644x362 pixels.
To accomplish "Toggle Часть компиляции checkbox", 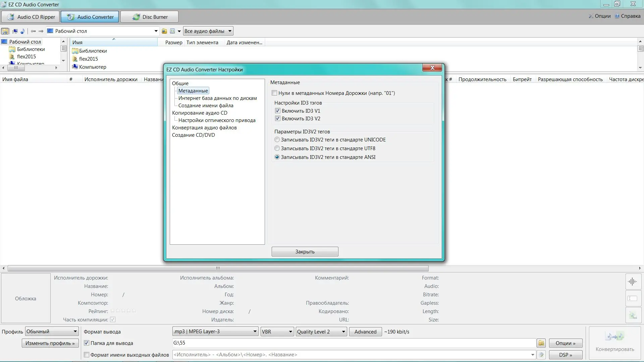I will coord(113,319).
